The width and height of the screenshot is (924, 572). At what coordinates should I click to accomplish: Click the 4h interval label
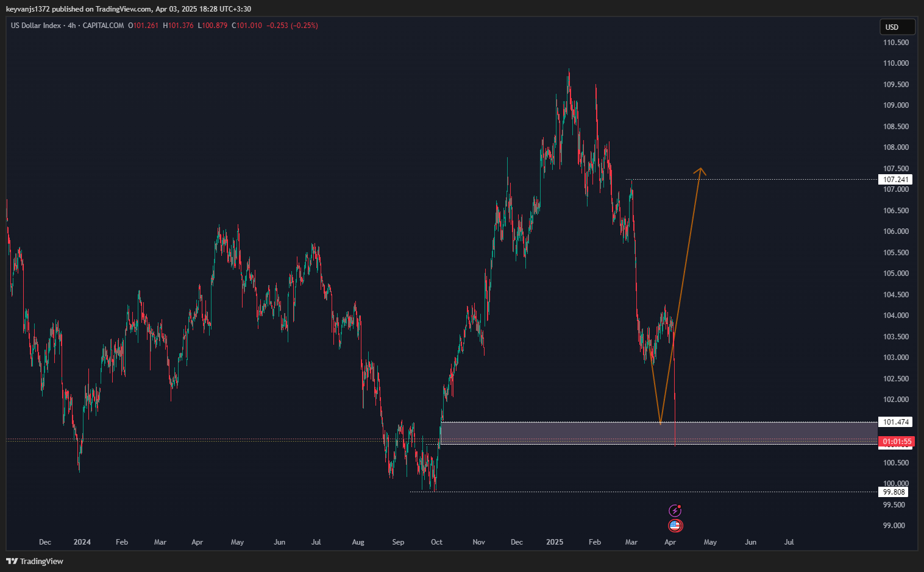click(x=72, y=26)
